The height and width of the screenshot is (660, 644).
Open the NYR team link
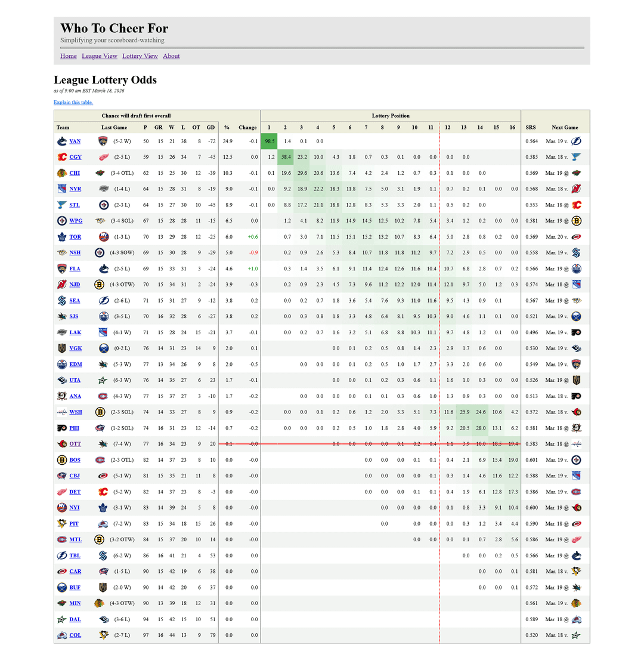click(75, 189)
